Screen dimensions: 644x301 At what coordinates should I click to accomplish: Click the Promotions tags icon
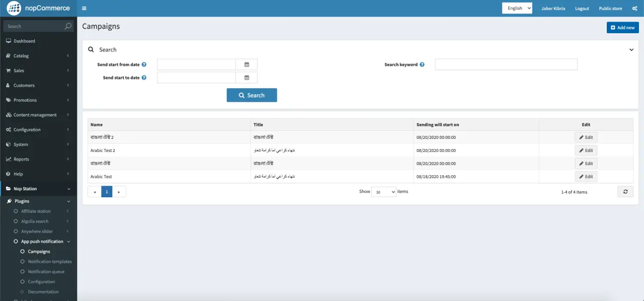[x=9, y=100]
